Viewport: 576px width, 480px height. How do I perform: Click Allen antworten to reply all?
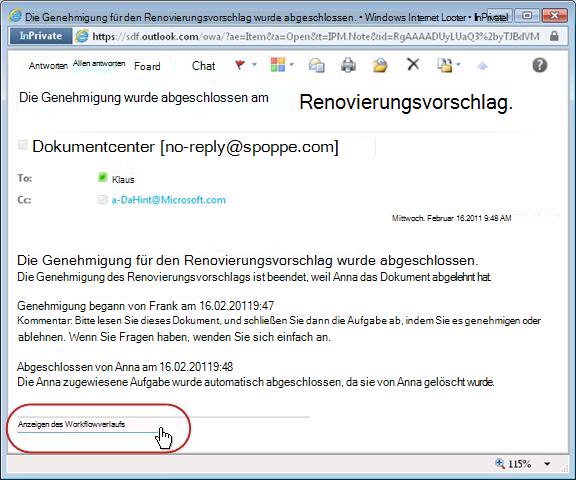(99, 63)
